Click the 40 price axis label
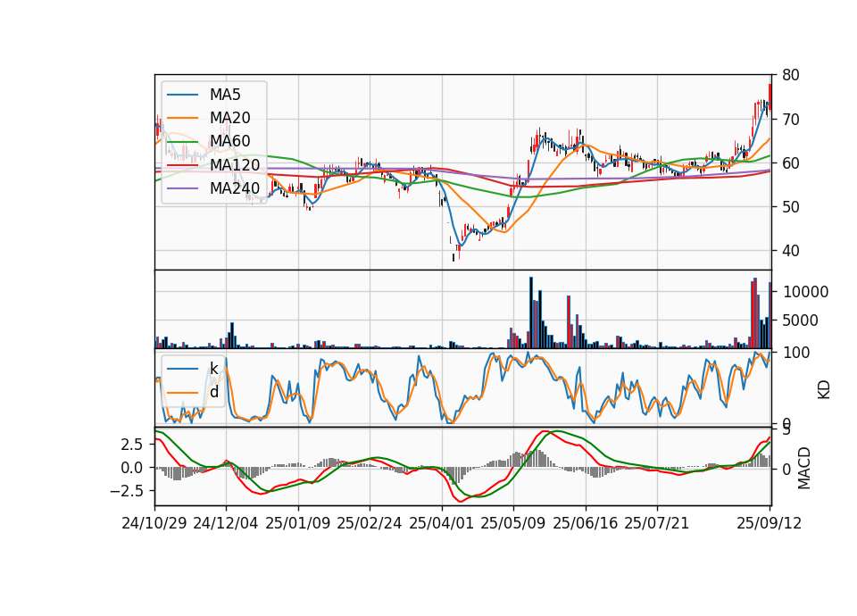This screenshot has width=857, height=616. tap(791, 251)
